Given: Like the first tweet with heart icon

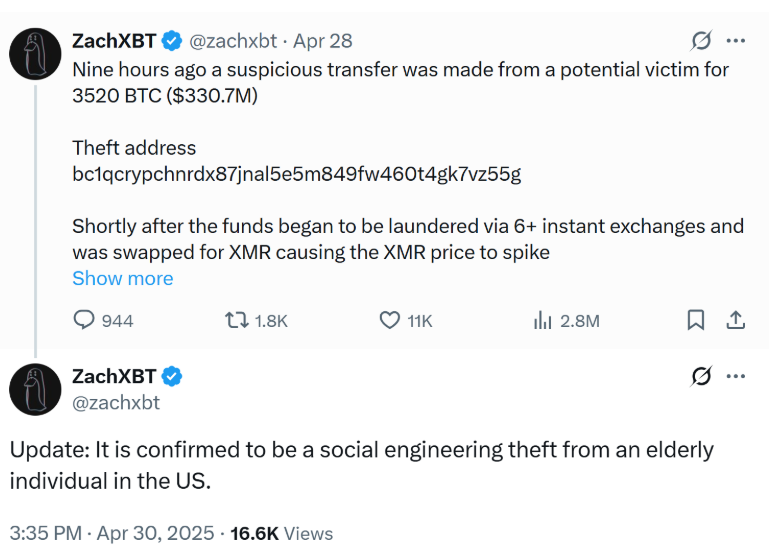Looking at the screenshot, I should (389, 321).
